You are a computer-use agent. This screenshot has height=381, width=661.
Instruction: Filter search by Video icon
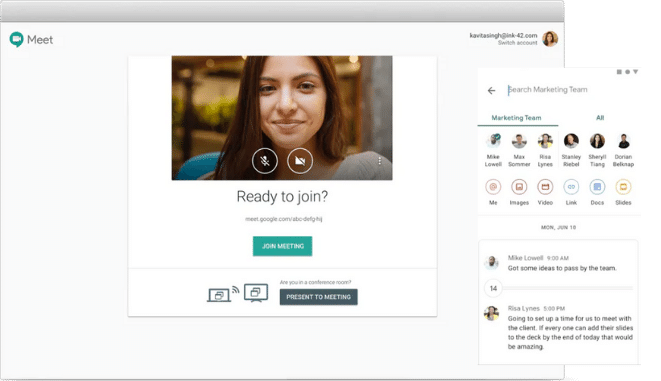click(545, 187)
